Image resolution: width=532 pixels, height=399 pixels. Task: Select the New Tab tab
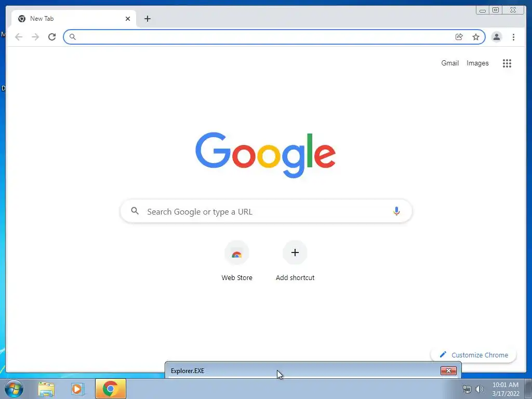point(74,19)
